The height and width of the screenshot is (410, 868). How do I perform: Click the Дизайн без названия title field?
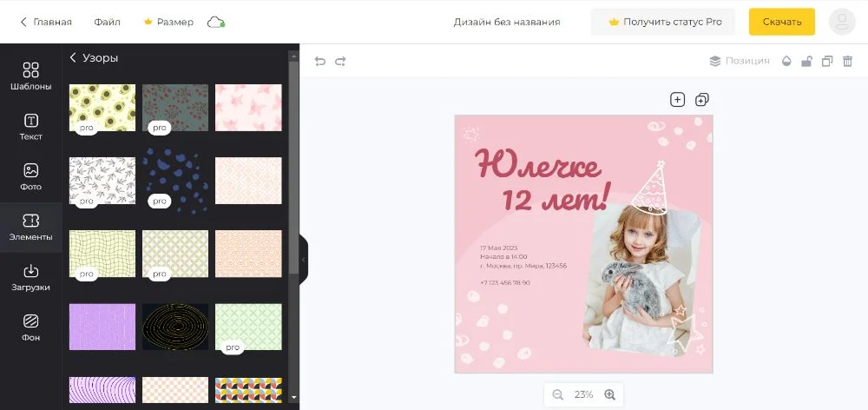pos(507,23)
